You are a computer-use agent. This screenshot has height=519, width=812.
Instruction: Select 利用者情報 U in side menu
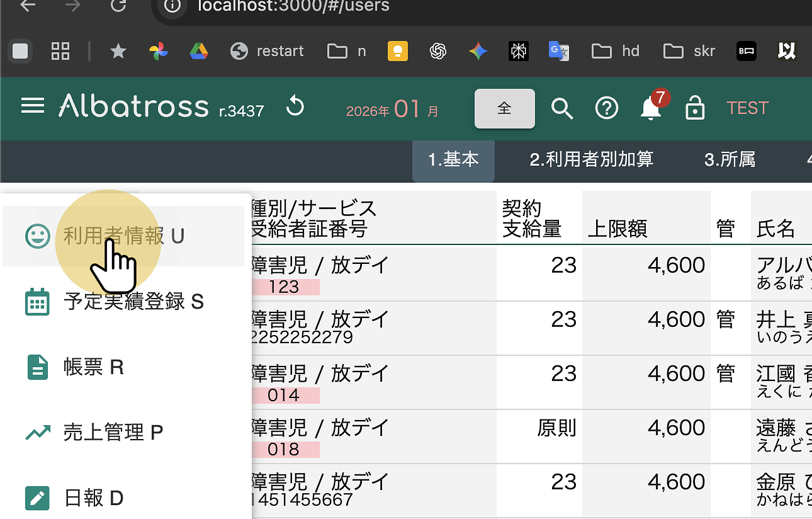[x=123, y=236]
